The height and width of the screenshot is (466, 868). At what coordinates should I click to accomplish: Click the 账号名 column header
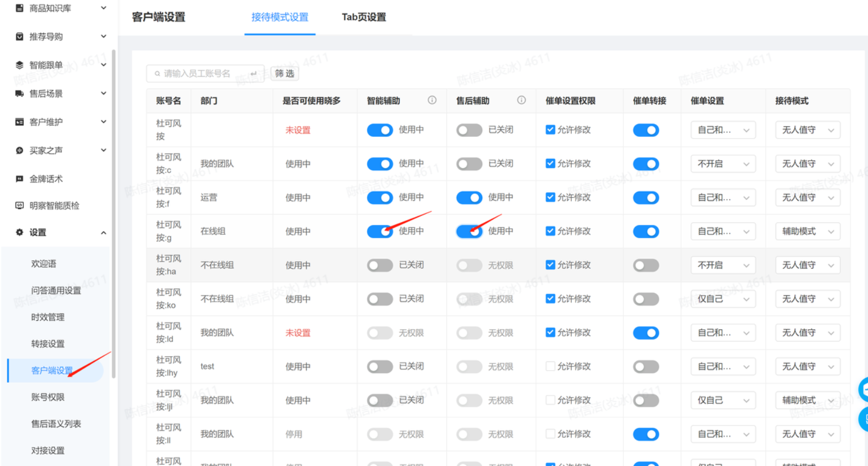tap(168, 101)
